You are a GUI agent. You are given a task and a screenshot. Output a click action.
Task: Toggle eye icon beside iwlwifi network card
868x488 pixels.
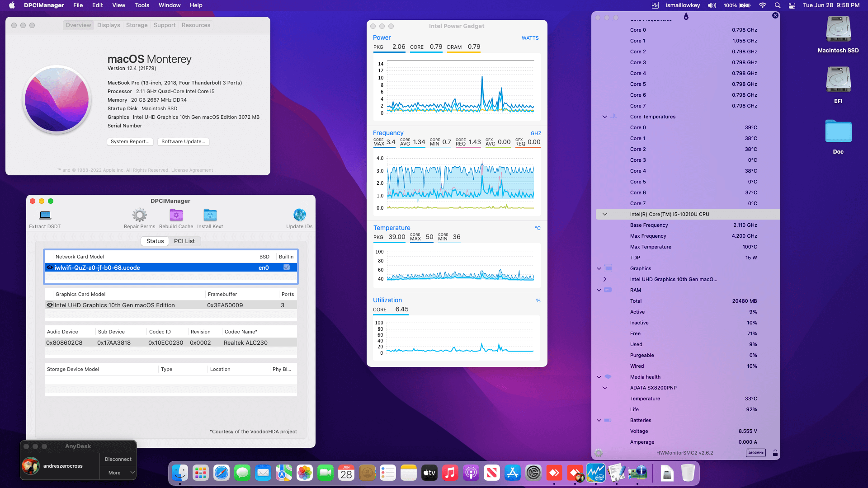point(50,267)
